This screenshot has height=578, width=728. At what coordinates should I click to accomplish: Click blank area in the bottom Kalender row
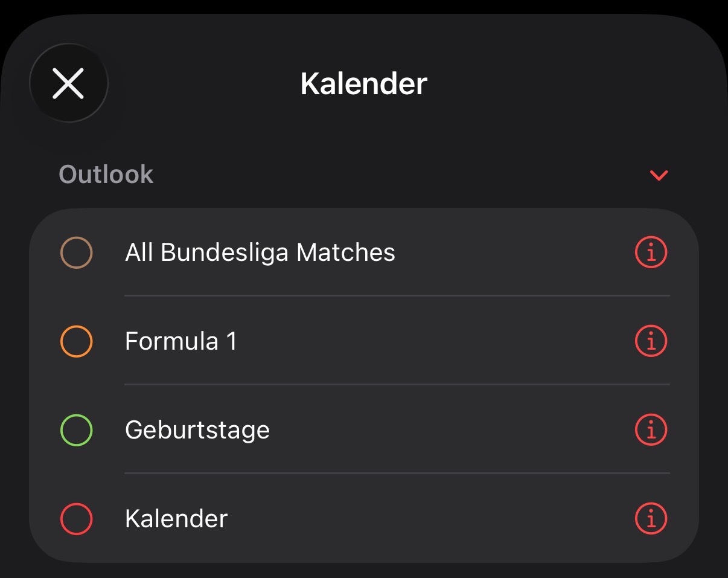(x=423, y=519)
